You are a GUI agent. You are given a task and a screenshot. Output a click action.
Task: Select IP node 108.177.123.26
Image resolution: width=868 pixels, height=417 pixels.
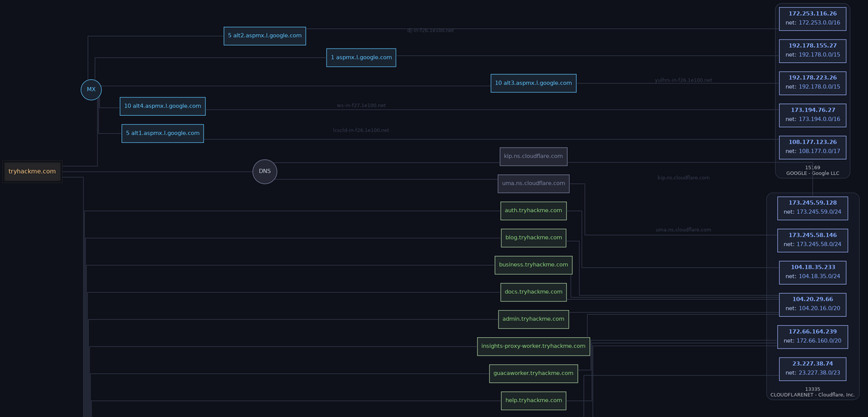tap(812, 147)
